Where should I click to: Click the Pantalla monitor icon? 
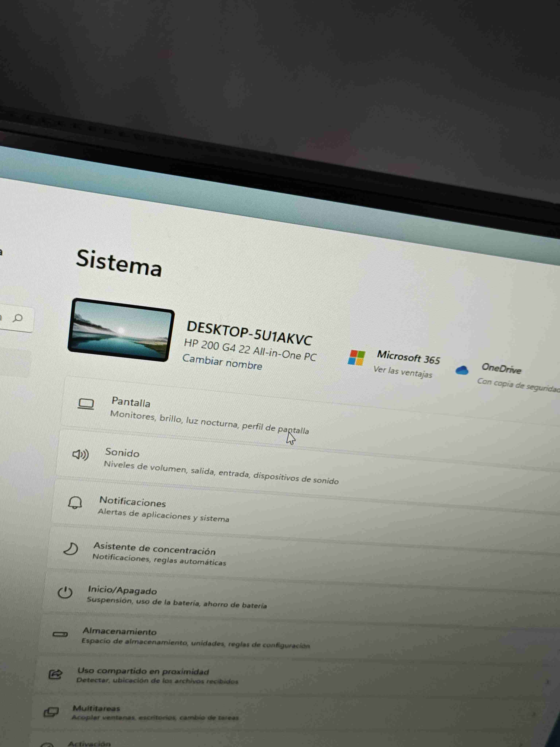86,404
